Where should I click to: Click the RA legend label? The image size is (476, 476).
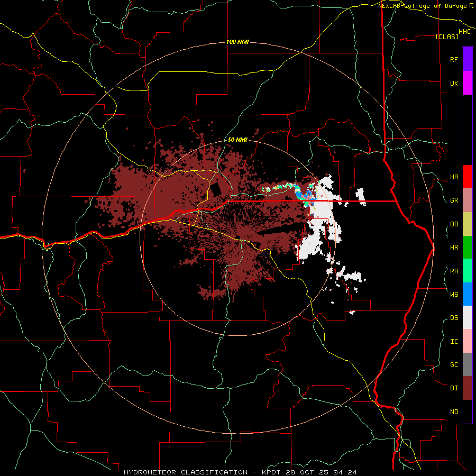[454, 271]
